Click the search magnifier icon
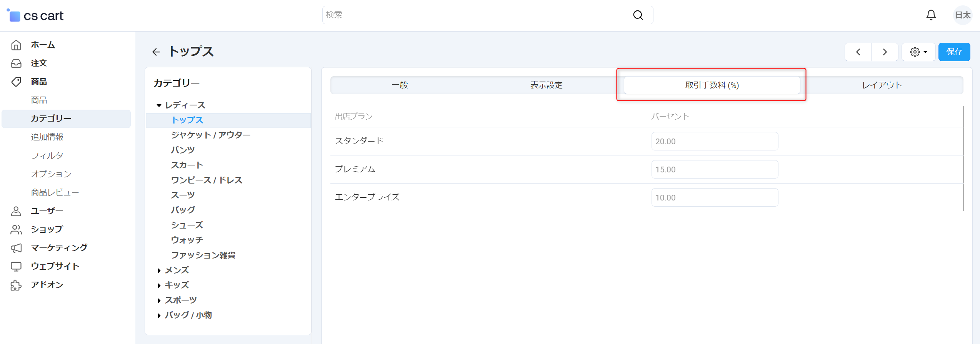The height and width of the screenshot is (344, 980). [638, 15]
